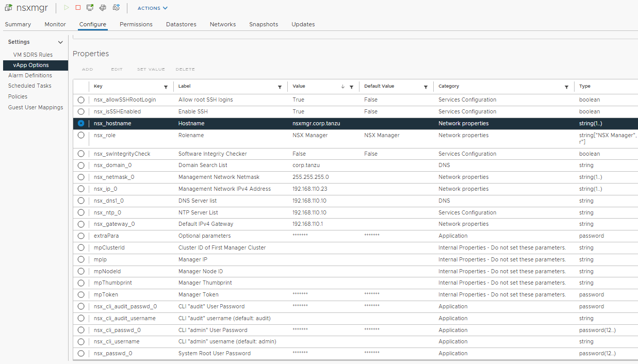Click the Set Value button

tap(151, 69)
